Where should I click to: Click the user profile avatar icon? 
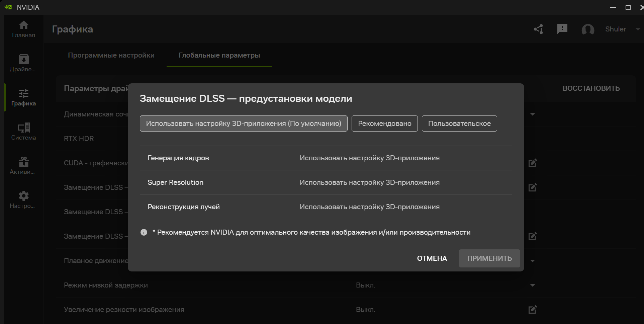point(588,29)
